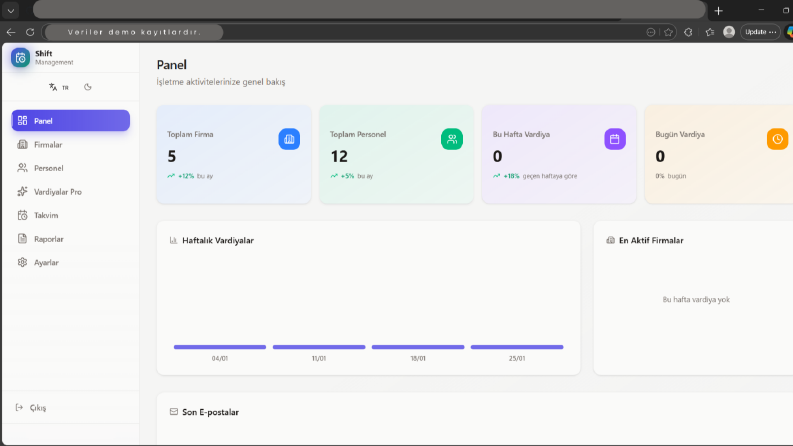The width and height of the screenshot is (793, 446).
Task: Click orange clock icon on Bugün Vardiya
Action: [777, 139]
